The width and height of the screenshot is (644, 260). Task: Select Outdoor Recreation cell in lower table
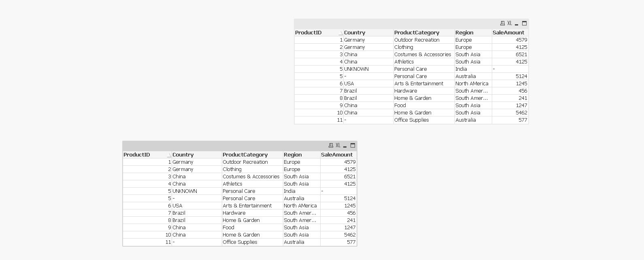click(245, 162)
